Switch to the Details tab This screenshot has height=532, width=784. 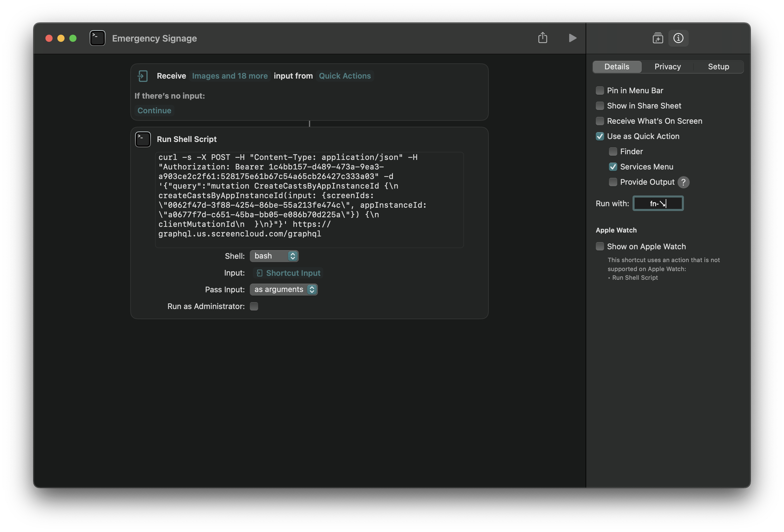pyautogui.click(x=617, y=66)
